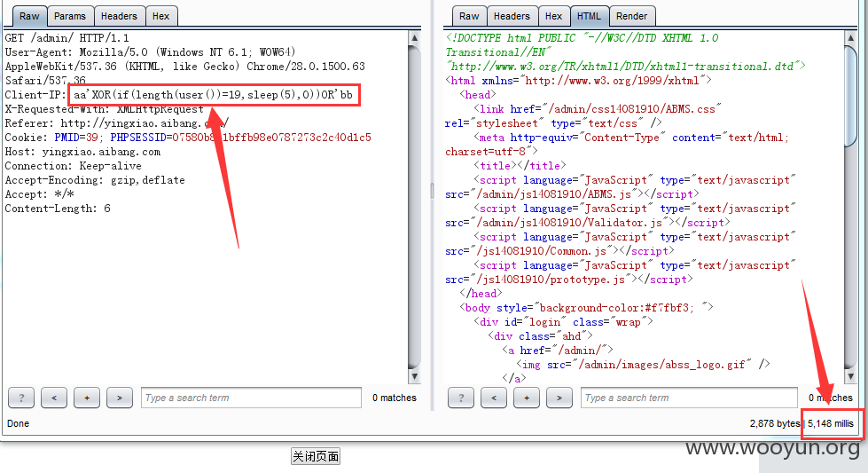Click the 'Done' status text
This screenshot has width=868, height=473.
[19, 423]
